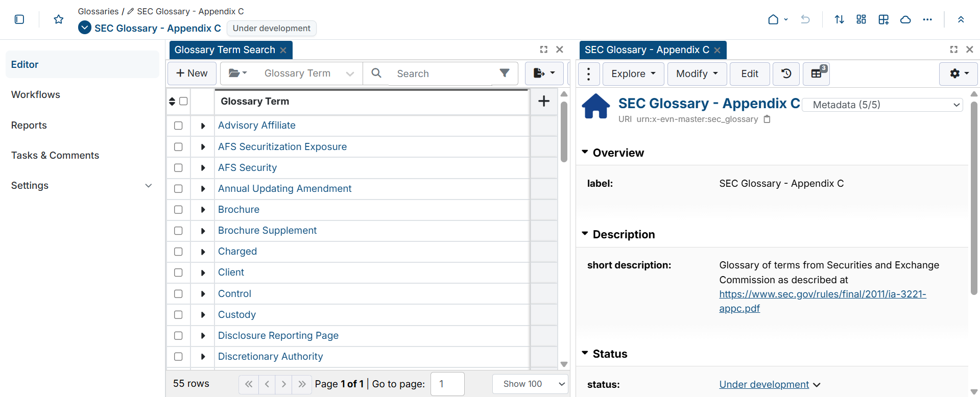Click the up-down arrows transfer icon
The width and height of the screenshot is (980, 397).
839,19
